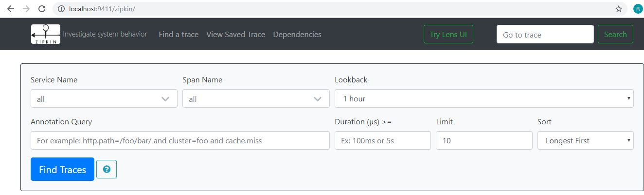Click the browser forward arrow

26,9
